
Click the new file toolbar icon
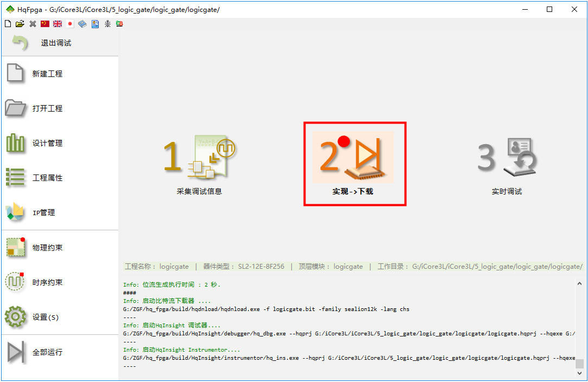point(8,24)
